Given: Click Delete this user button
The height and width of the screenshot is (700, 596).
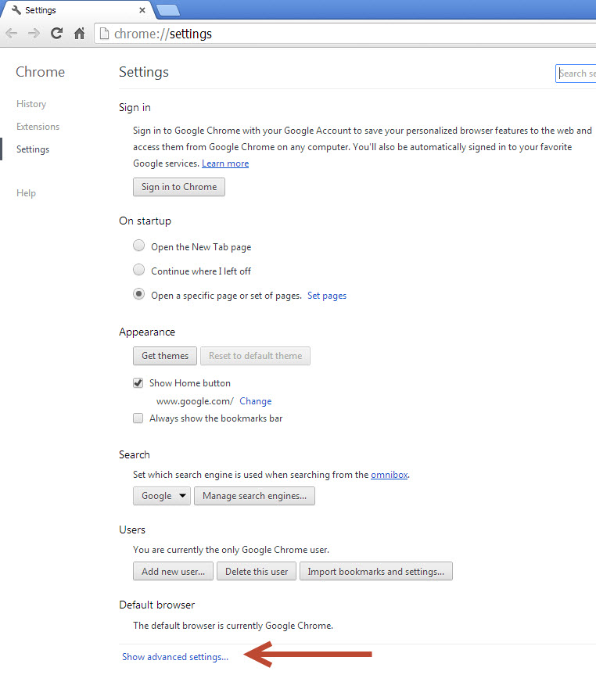Looking at the screenshot, I should tap(257, 572).
